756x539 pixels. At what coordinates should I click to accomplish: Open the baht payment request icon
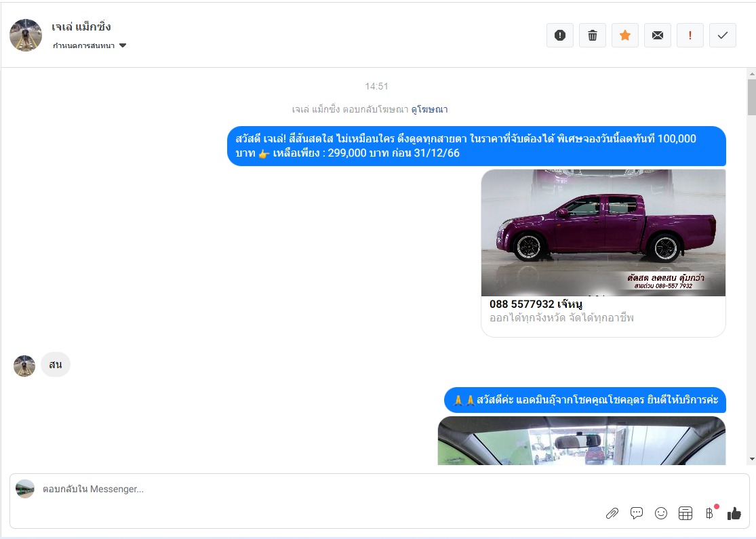(x=710, y=513)
